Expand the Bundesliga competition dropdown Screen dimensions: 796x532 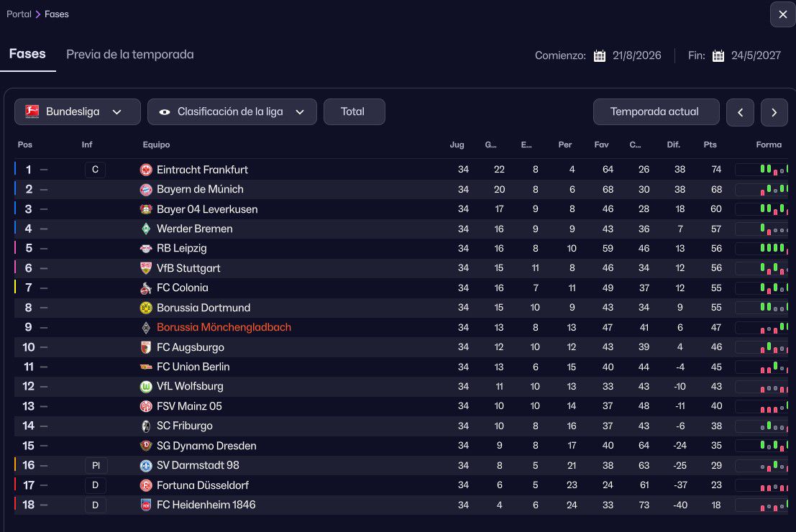[x=116, y=112]
